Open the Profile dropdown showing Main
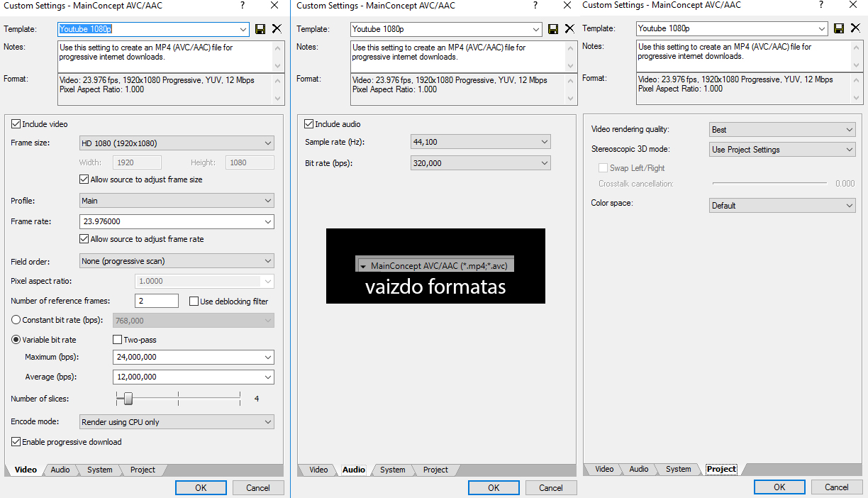Image resolution: width=868 pixels, height=498 pixels. click(x=177, y=201)
